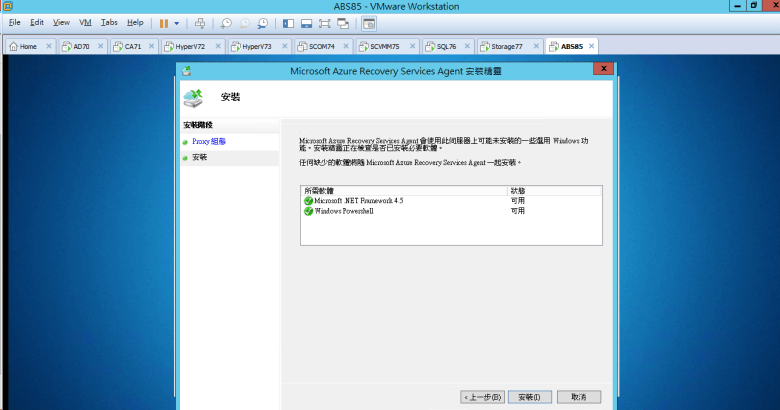Image resolution: width=780 pixels, height=410 pixels.
Task: Click the Send Ctrl+Alt+Del toolbar icon
Action: (200, 22)
